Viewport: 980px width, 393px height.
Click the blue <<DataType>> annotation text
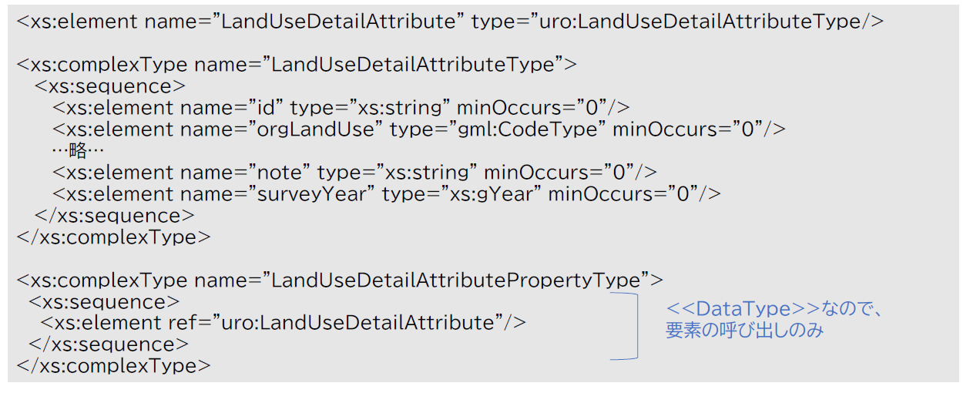pyautogui.click(x=774, y=320)
